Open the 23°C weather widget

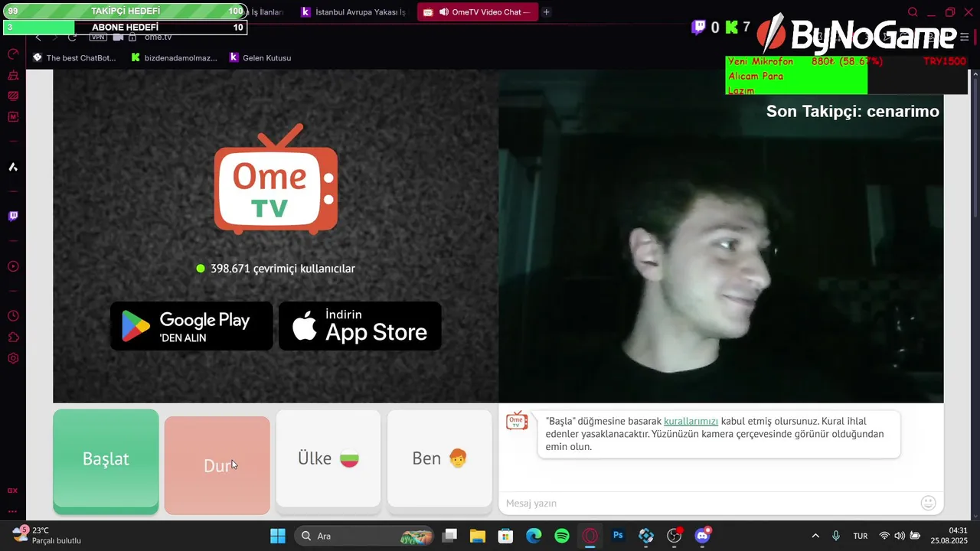[47, 536]
